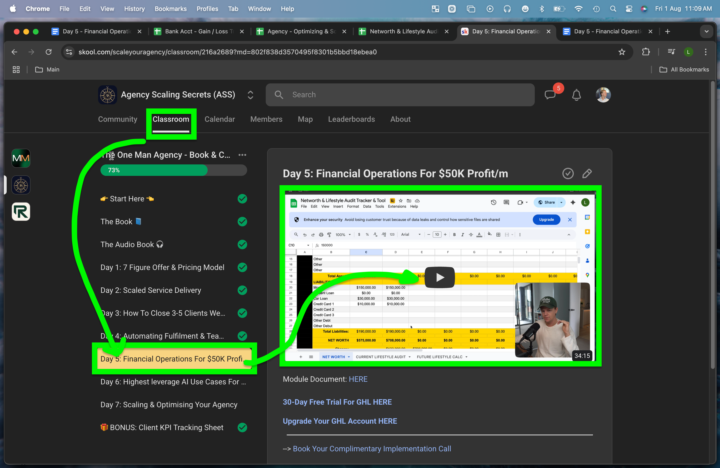Open Book Your Complimentary Implementation Call link

coord(372,449)
